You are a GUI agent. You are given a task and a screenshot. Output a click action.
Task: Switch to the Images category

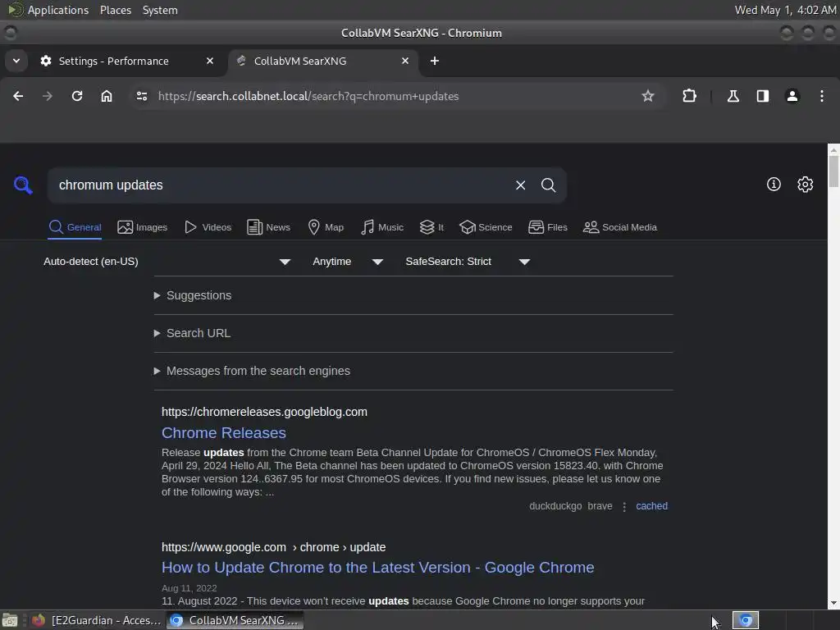click(x=143, y=227)
